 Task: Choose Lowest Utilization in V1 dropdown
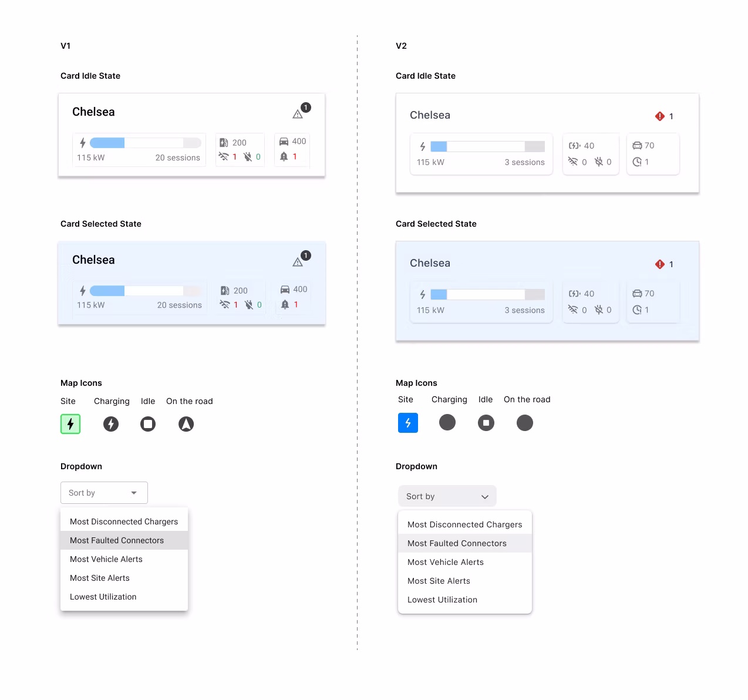tap(124, 597)
